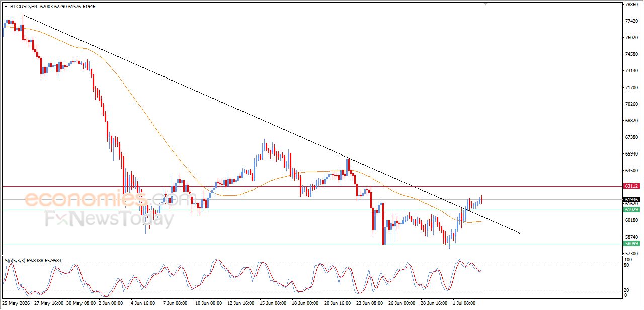Open the dropdown triangle beside BTCUSD,H4
This screenshot has height=310, width=644.
(6, 7)
